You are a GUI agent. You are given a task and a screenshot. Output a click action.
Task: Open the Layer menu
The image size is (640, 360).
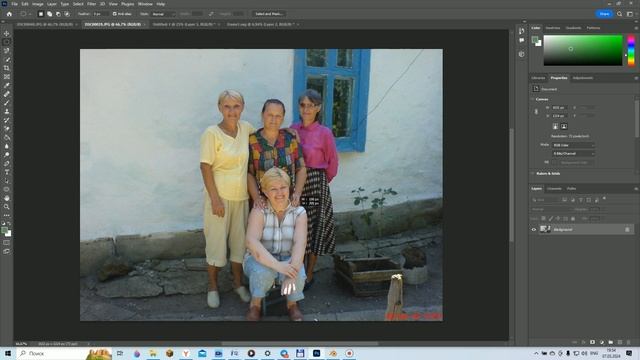pos(52,4)
